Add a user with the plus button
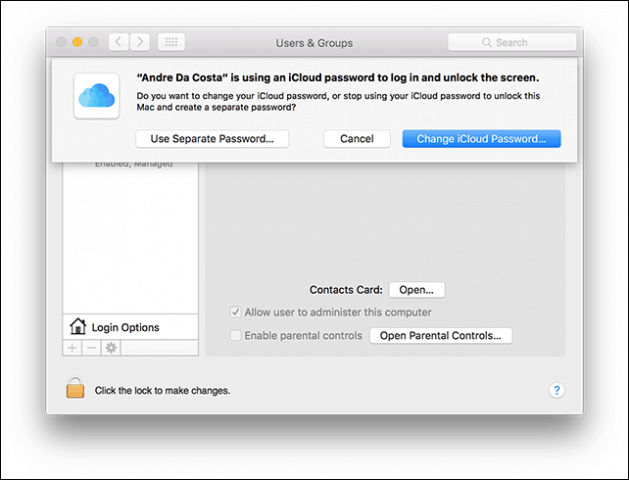This screenshot has height=480, width=629. point(72,348)
